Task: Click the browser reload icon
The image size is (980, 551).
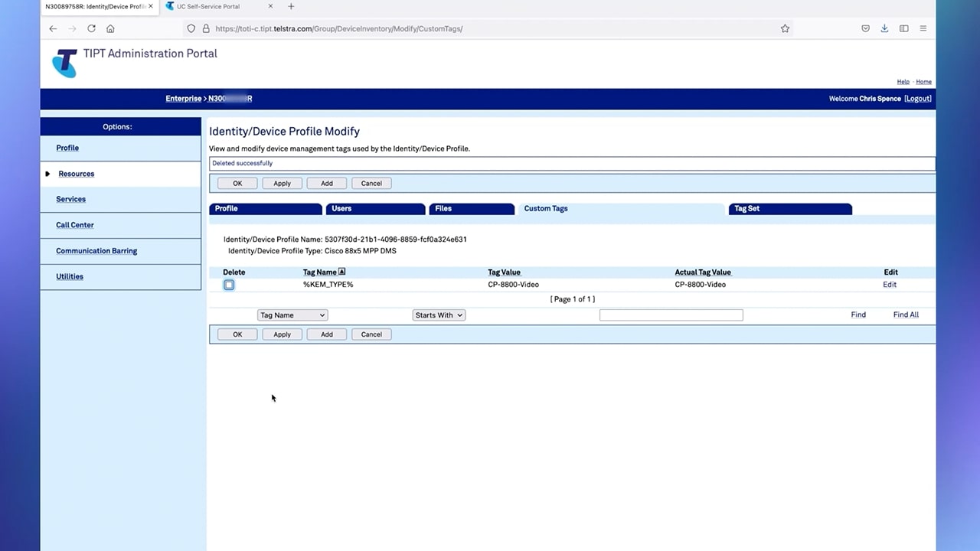Action: [91, 28]
